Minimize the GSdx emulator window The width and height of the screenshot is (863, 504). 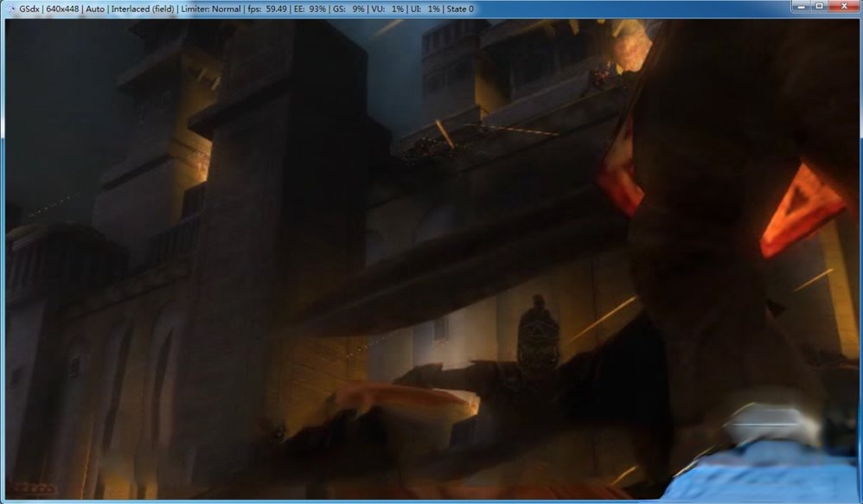pyautogui.click(x=799, y=8)
